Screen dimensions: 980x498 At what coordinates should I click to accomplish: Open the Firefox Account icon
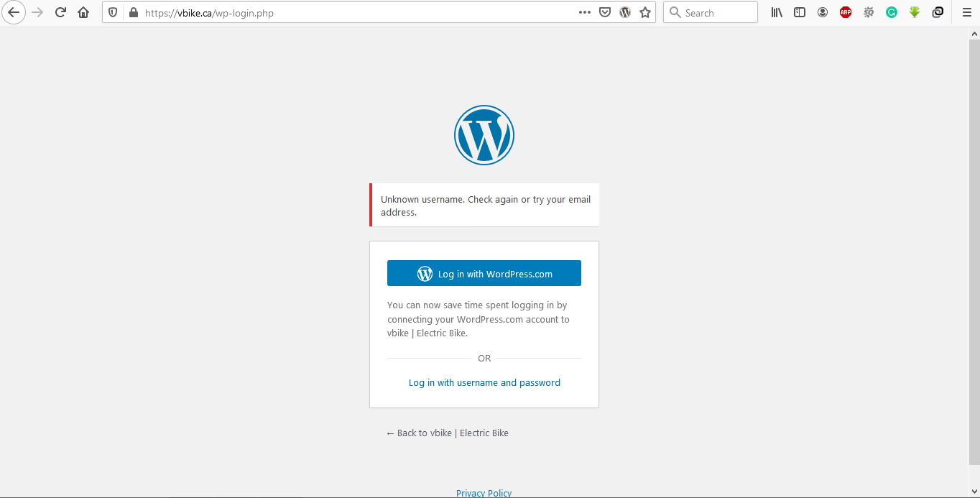point(823,12)
